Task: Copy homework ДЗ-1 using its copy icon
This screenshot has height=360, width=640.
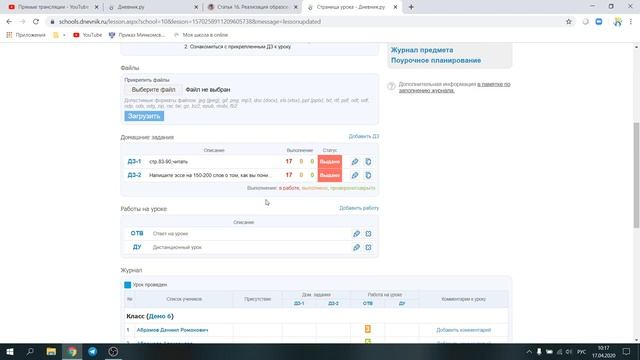Action: click(x=368, y=162)
